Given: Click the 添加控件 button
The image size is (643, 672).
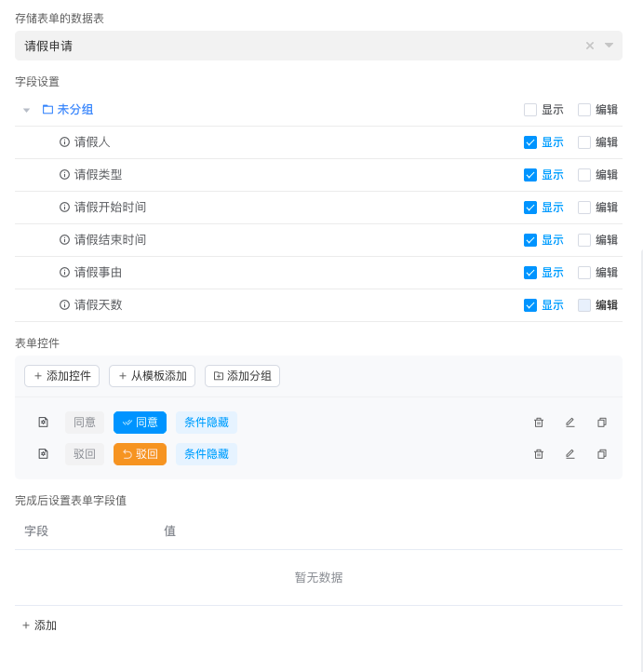Looking at the screenshot, I should pos(61,376).
